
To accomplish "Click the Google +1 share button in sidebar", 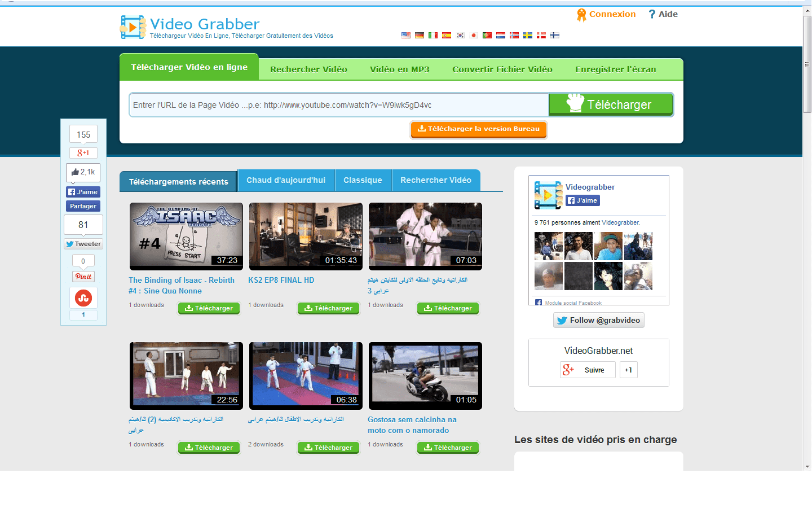I will point(83,153).
